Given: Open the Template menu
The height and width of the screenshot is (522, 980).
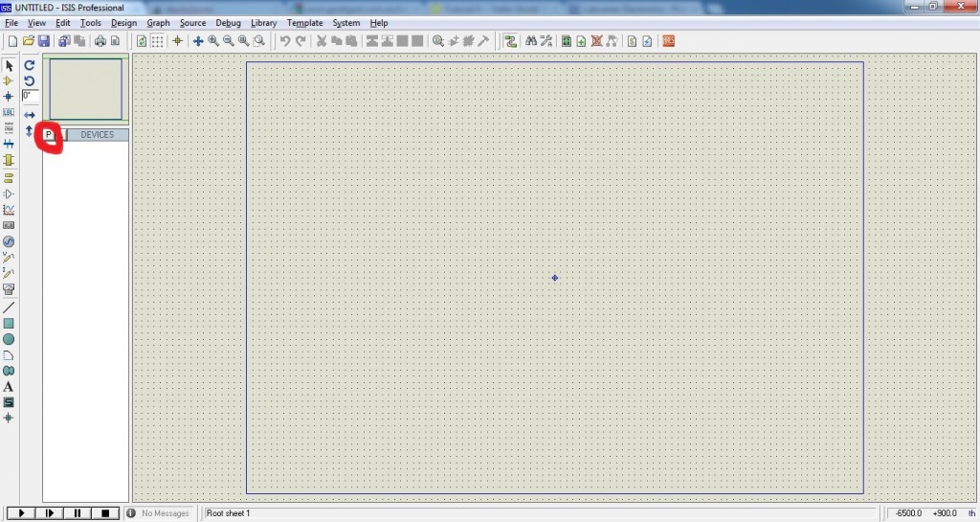Looking at the screenshot, I should [x=304, y=22].
